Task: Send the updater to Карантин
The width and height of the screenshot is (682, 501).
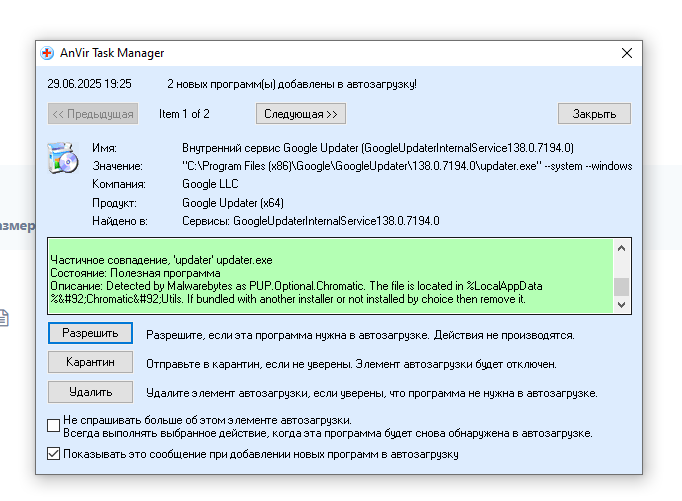Action: tap(90, 362)
